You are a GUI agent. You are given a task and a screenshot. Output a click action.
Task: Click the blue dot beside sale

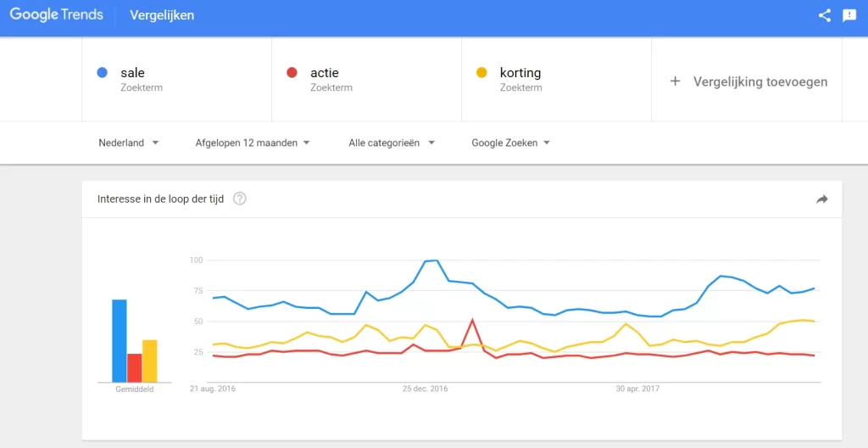click(x=103, y=73)
